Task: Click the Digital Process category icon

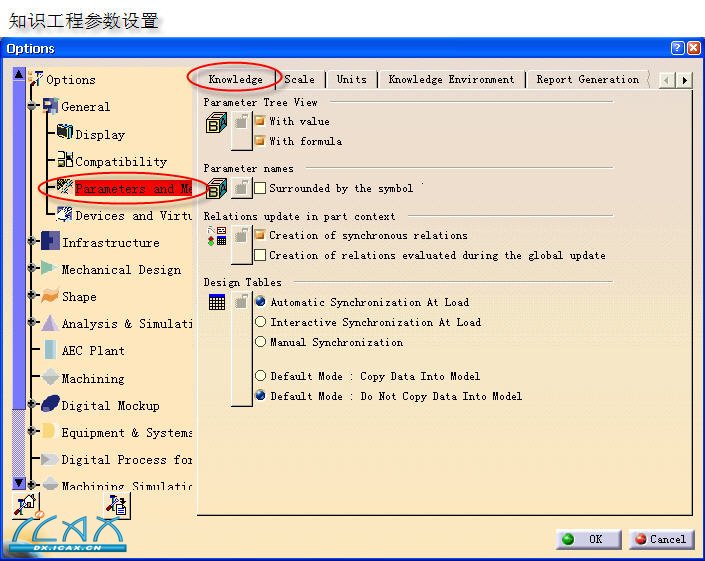Action: (x=49, y=459)
